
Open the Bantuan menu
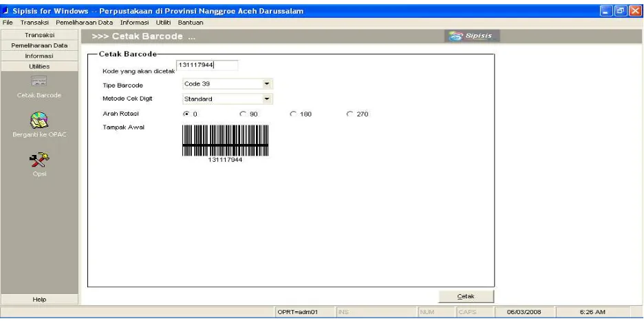[x=191, y=23]
